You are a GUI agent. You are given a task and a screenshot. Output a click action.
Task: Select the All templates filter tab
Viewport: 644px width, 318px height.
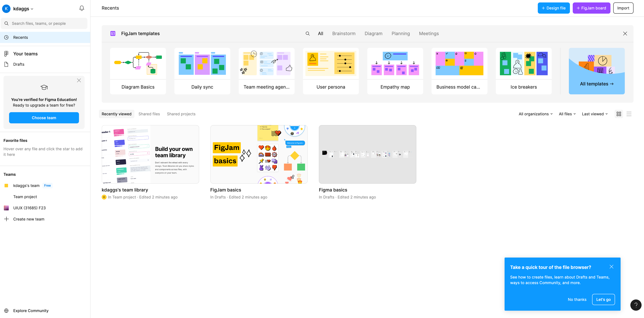(x=320, y=34)
